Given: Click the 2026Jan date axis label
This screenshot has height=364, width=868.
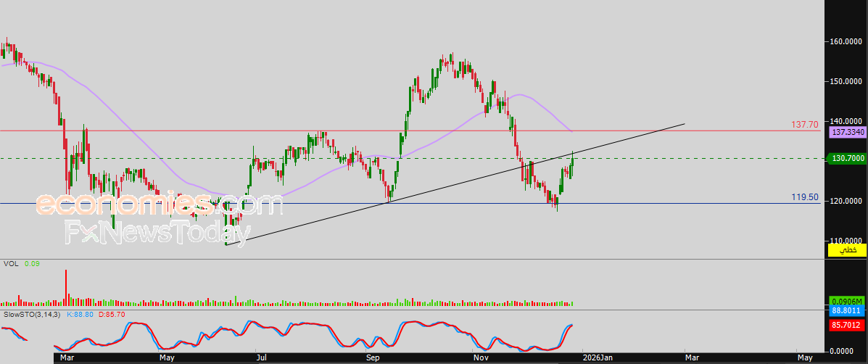Looking at the screenshot, I should click(597, 358).
